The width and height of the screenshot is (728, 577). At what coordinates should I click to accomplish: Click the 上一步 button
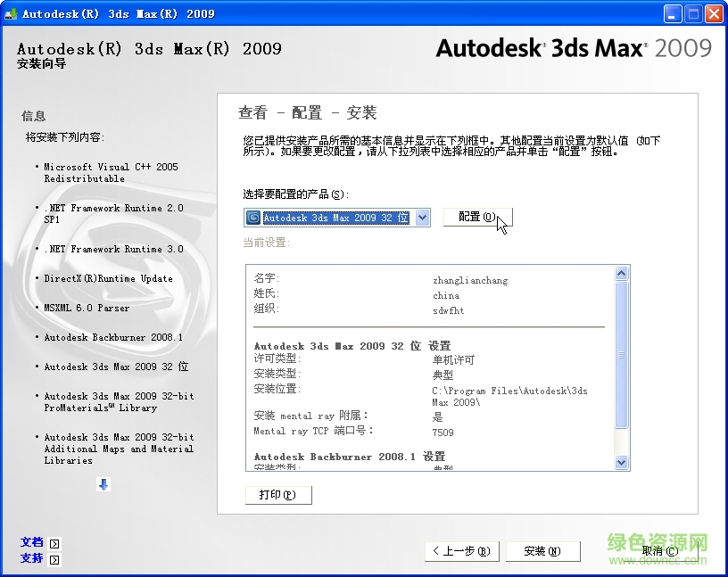461,551
